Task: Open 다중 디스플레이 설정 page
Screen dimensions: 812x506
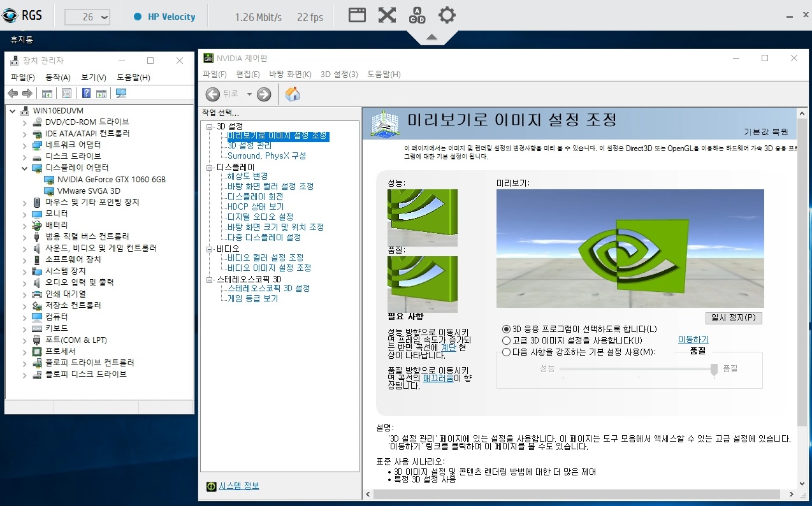Action: coord(264,237)
